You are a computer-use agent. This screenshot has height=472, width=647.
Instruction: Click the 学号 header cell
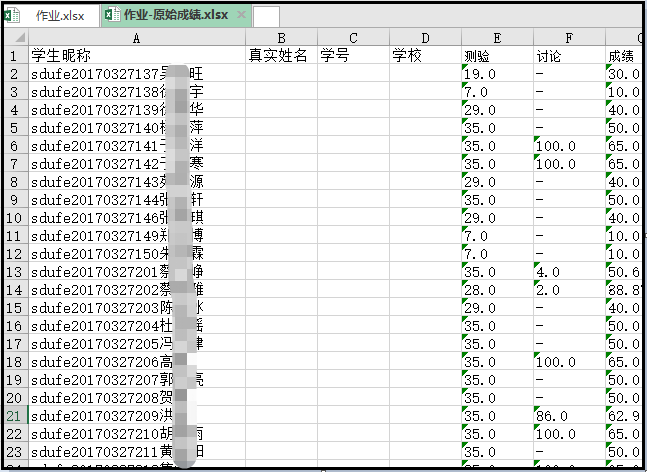353,55
